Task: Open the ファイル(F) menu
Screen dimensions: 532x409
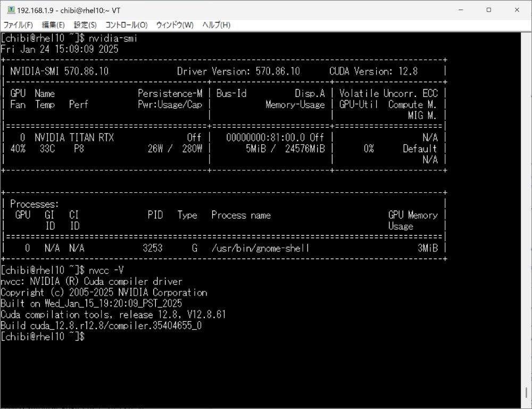Action: [18, 25]
